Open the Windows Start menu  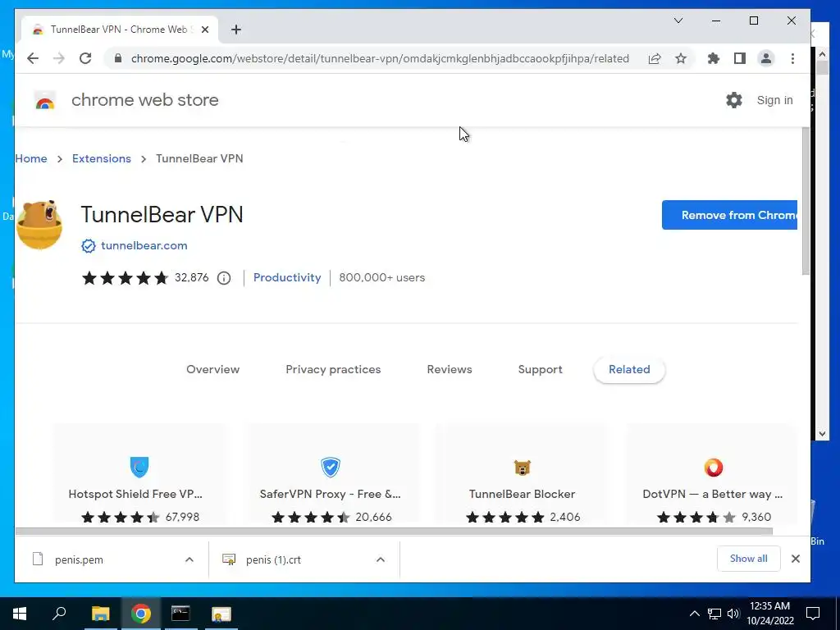(20, 614)
